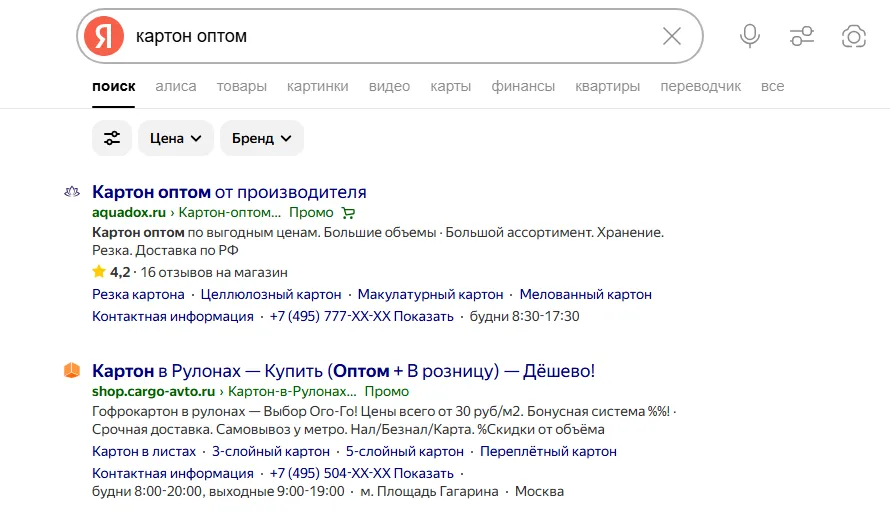Open aquadox Контактная информация link
This screenshot has width=890, height=526.
pos(173,316)
